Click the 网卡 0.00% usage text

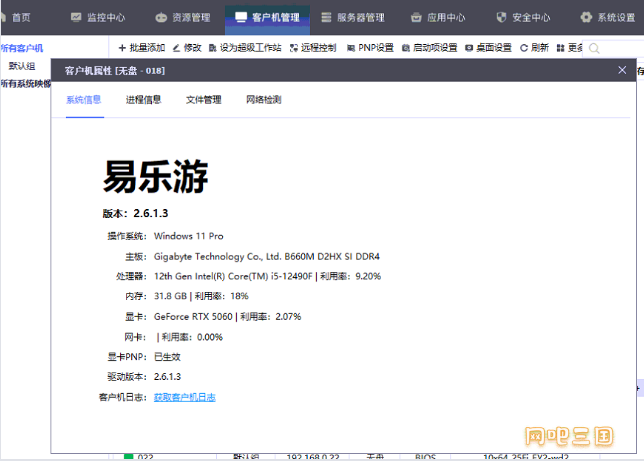[192, 337]
